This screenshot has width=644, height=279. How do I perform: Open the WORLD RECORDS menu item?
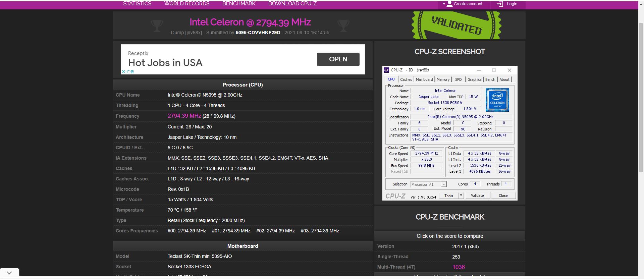tap(186, 4)
